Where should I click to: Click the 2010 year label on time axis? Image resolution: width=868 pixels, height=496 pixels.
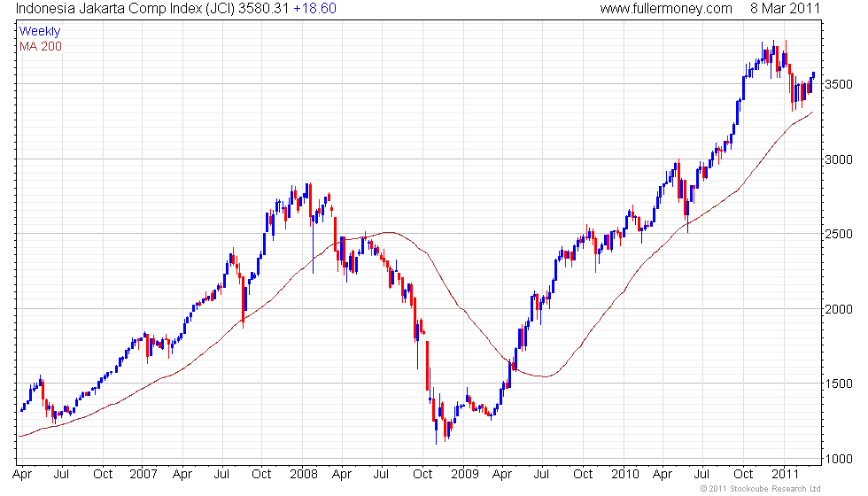(x=625, y=475)
